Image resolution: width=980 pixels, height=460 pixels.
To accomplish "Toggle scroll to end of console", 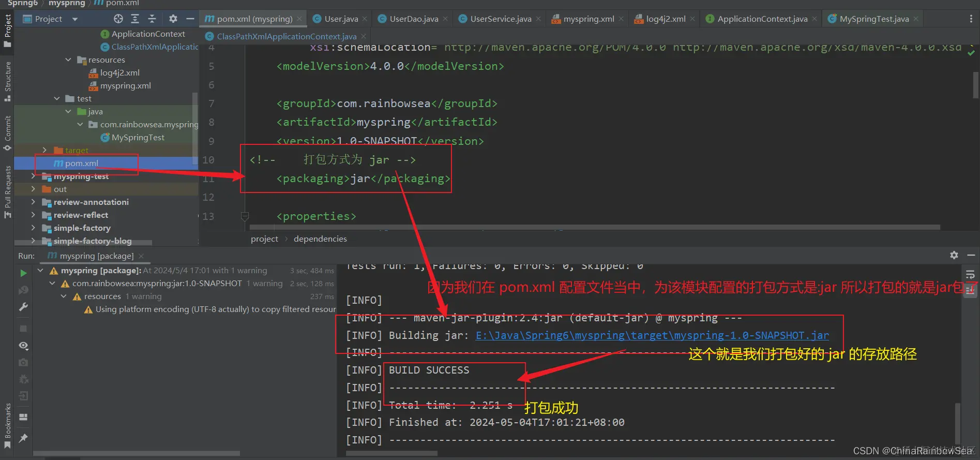I will click(x=970, y=291).
